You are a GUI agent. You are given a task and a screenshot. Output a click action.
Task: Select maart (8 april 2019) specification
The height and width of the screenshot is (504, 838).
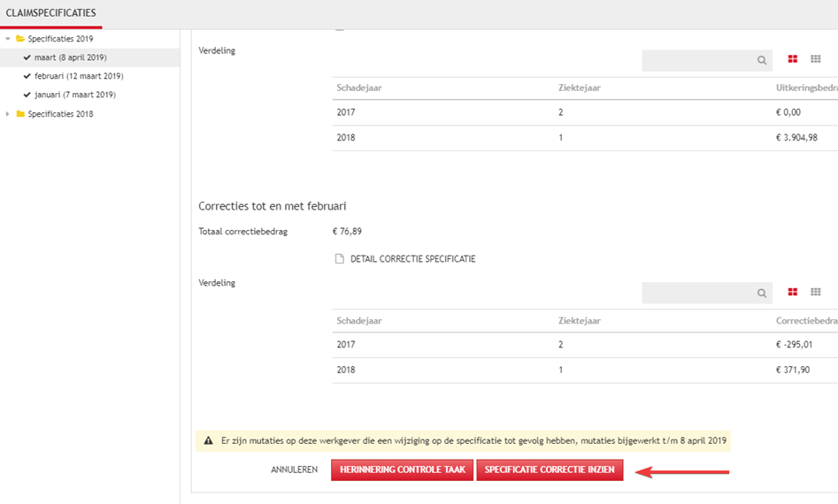(x=70, y=57)
